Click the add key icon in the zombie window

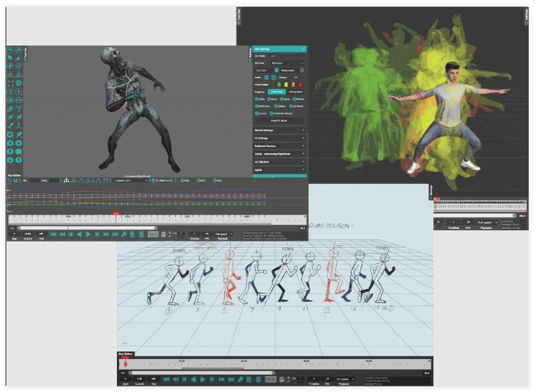click(x=124, y=234)
